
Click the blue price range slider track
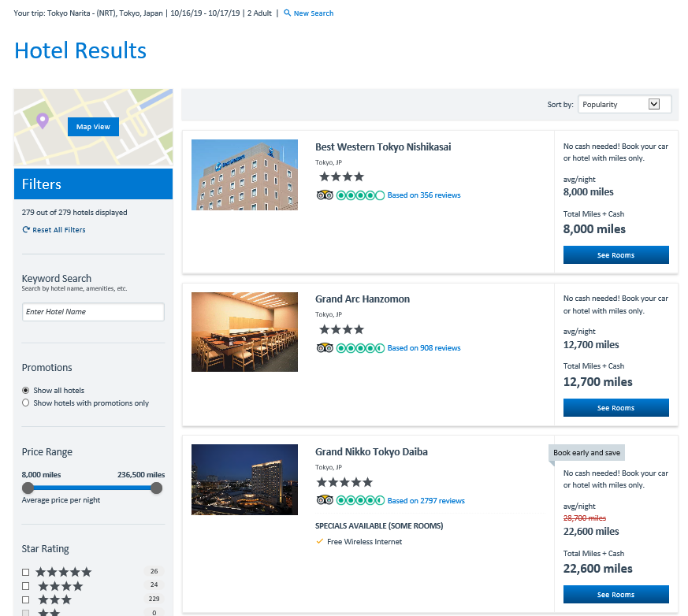92,488
